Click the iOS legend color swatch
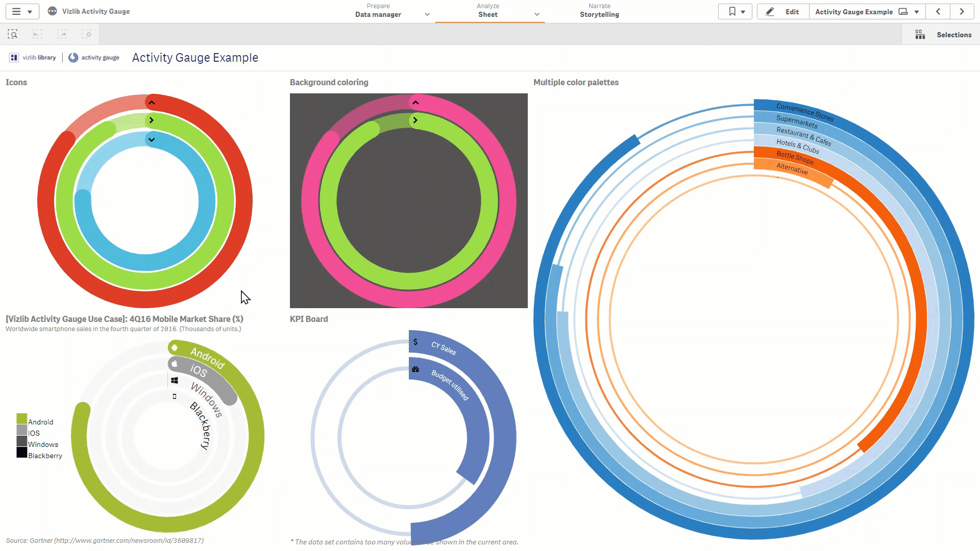 tap(21, 430)
